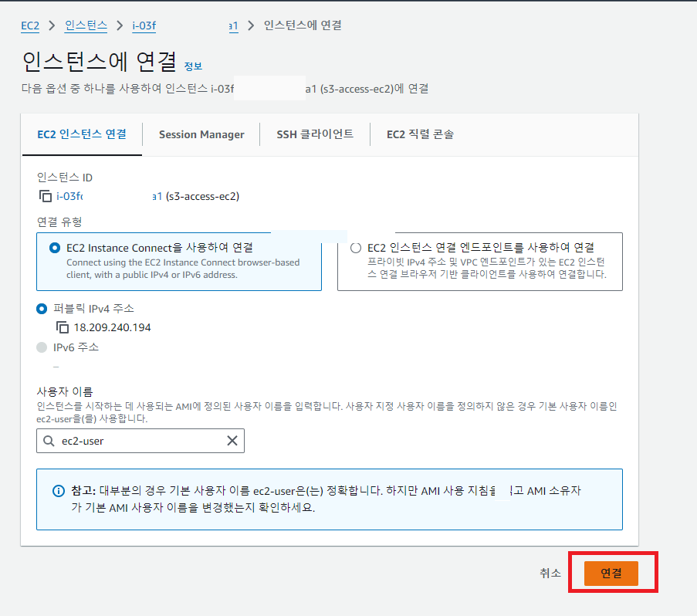Click the search magnifier in username field
The image size is (697, 616).
(49, 441)
